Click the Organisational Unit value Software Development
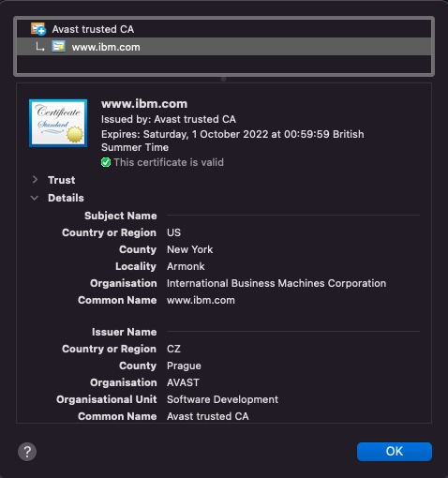 222,399
